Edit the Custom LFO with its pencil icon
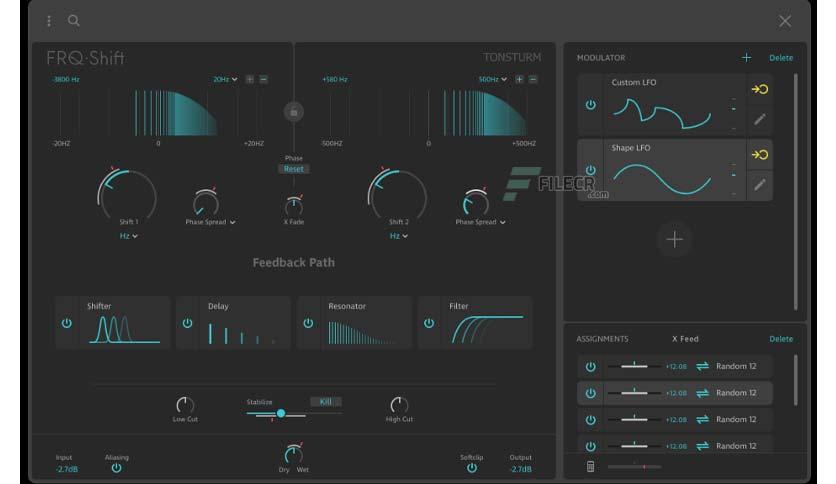Image resolution: width=836 pixels, height=484 pixels. click(760, 119)
